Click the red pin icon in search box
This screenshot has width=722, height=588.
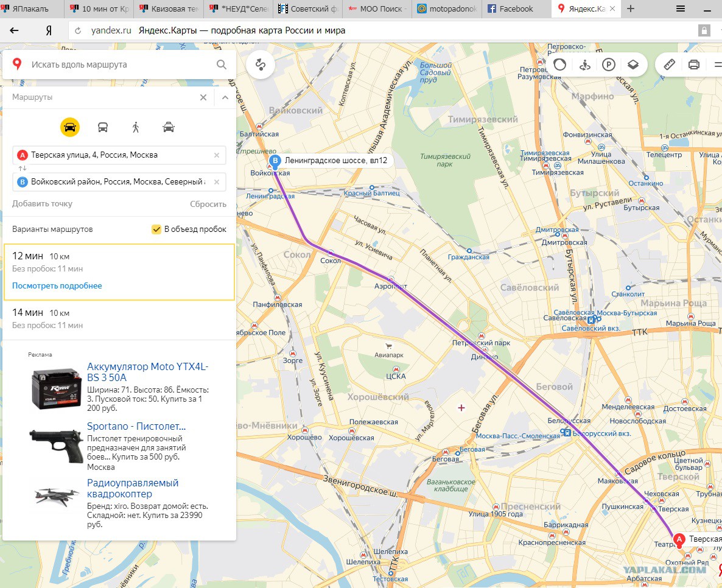17,64
